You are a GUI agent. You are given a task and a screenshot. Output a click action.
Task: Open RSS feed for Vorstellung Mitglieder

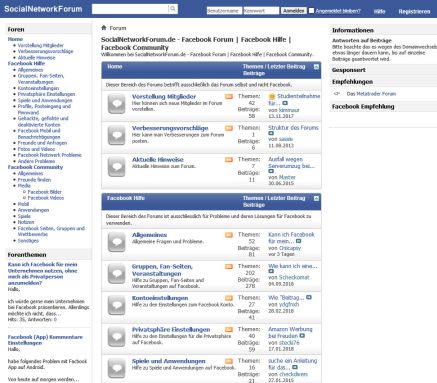[x=229, y=97]
